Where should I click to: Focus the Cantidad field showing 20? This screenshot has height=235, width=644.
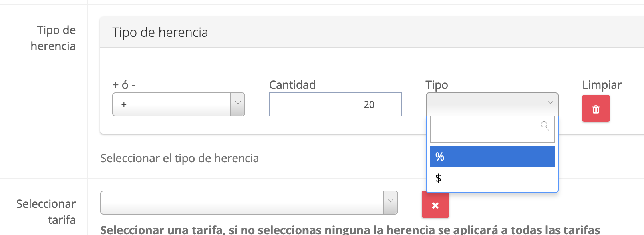(335, 104)
